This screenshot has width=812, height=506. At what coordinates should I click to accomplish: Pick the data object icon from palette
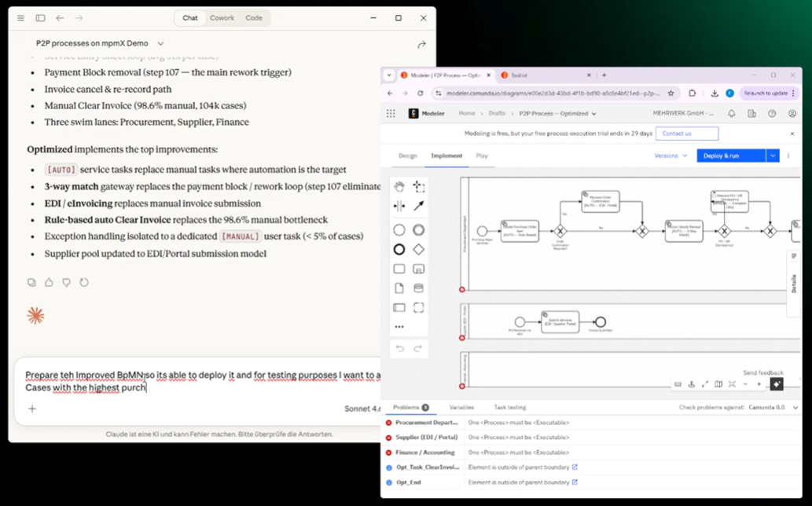[x=399, y=288]
